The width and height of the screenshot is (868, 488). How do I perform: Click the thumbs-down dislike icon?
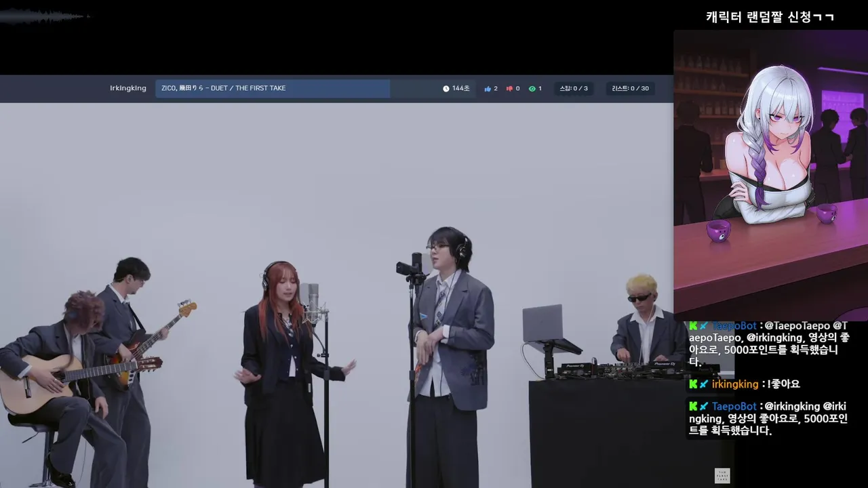509,89
